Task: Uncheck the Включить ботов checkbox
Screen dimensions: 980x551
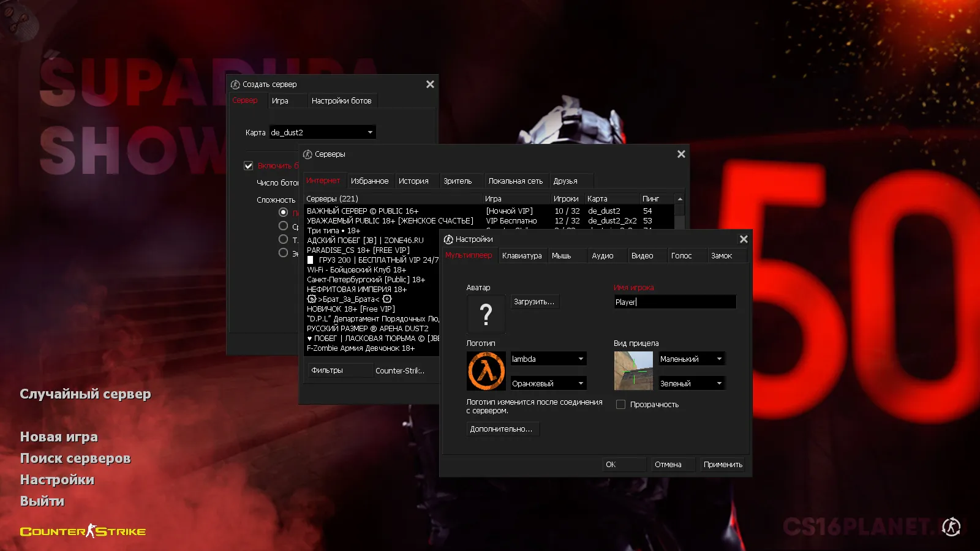Action: (x=249, y=165)
